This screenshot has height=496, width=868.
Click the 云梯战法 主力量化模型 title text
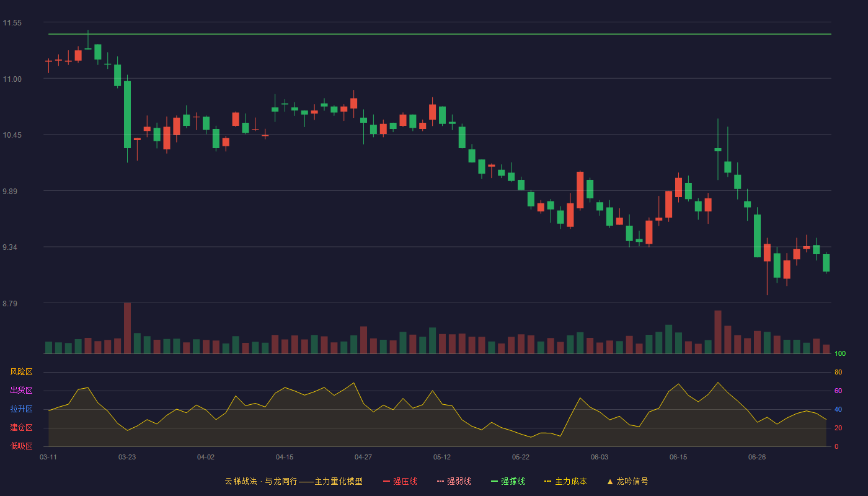coord(294,481)
